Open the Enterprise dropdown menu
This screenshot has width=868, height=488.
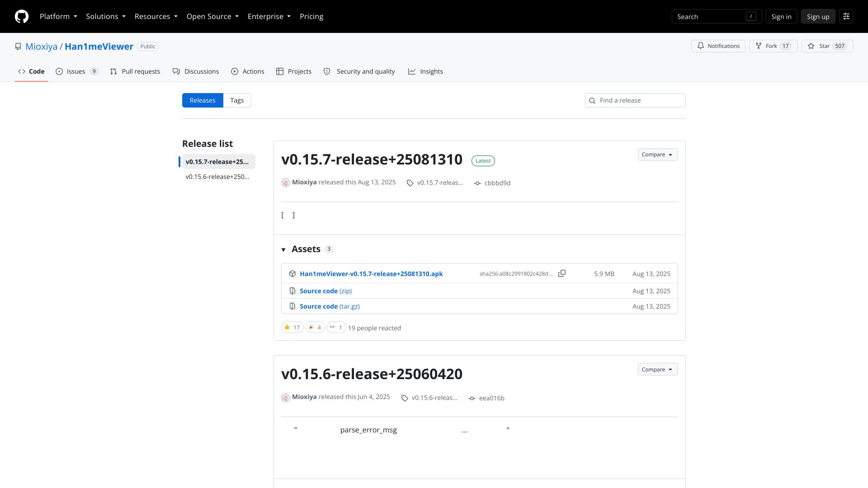point(269,16)
